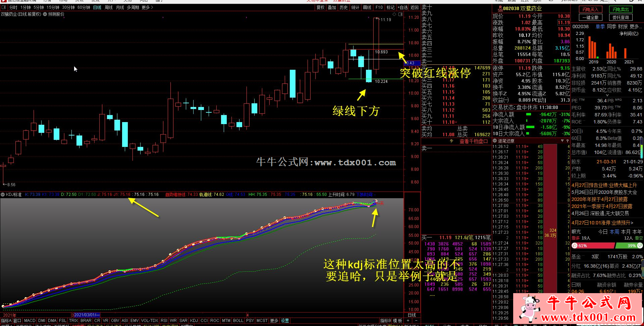The height and width of the screenshot is (326, 644).
Task: Expand 更多 next to 财报
Action: point(636,26)
